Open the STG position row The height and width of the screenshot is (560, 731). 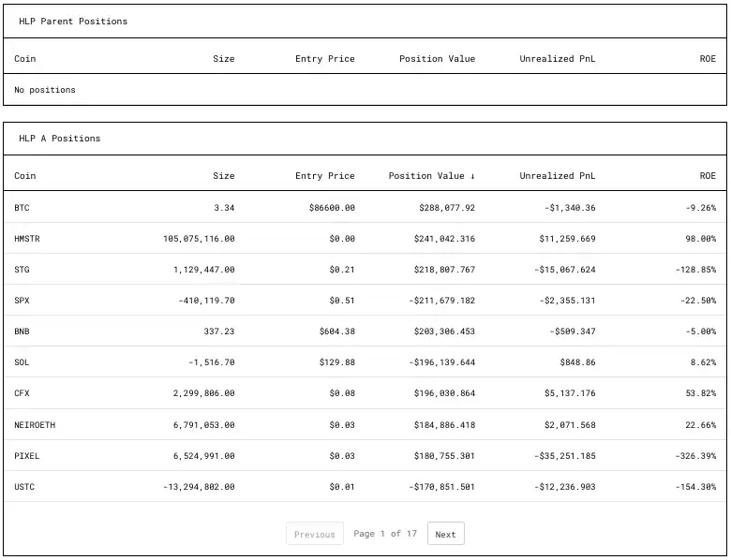coord(22,270)
